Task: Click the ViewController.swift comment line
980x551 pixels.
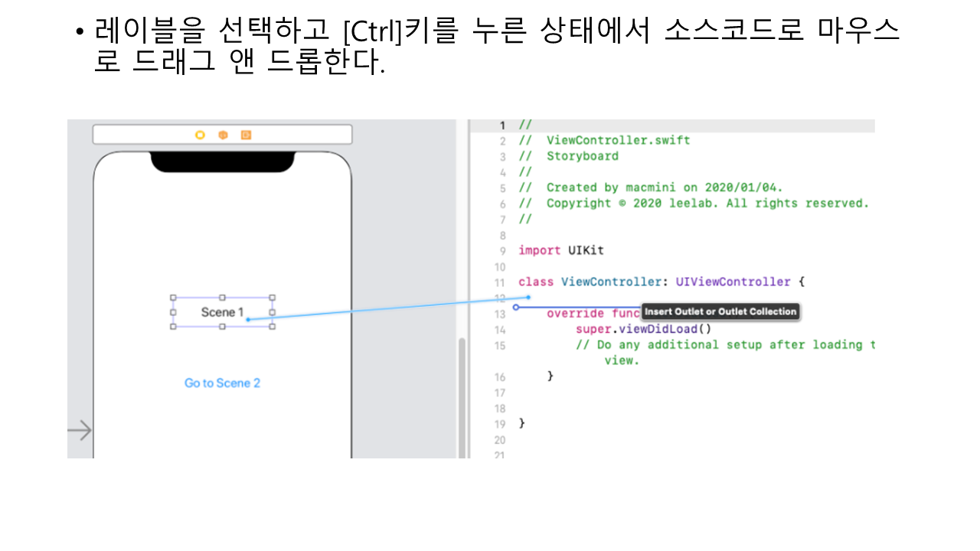Action: (x=618, y=141)
